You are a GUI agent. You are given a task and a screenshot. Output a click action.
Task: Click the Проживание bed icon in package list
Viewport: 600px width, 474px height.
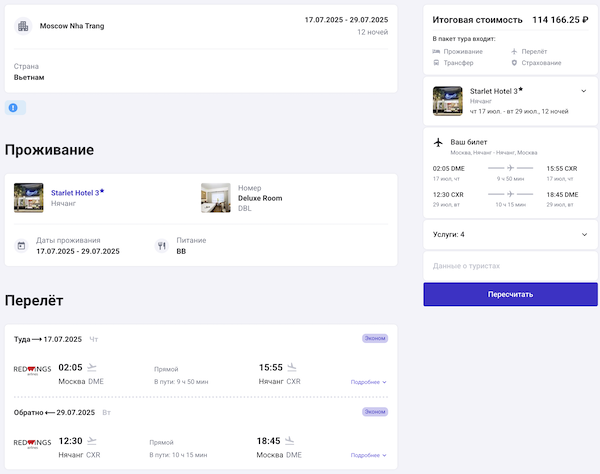click(436, 50)
